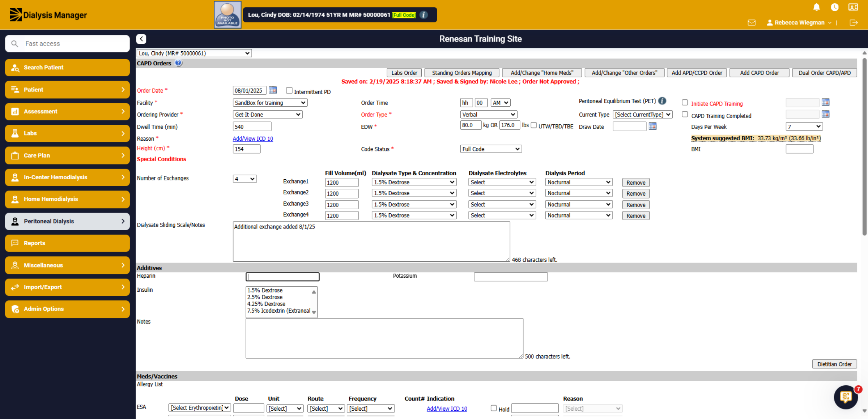Check Initiate CAPD Training box

(685, 103)
